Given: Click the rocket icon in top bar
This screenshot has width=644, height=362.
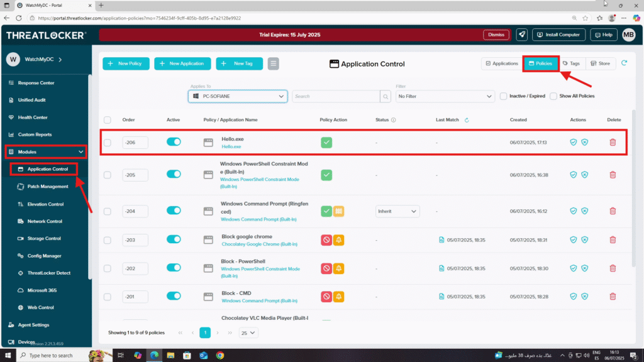Looking at the screenshot, I should click(x=522, y=35).
